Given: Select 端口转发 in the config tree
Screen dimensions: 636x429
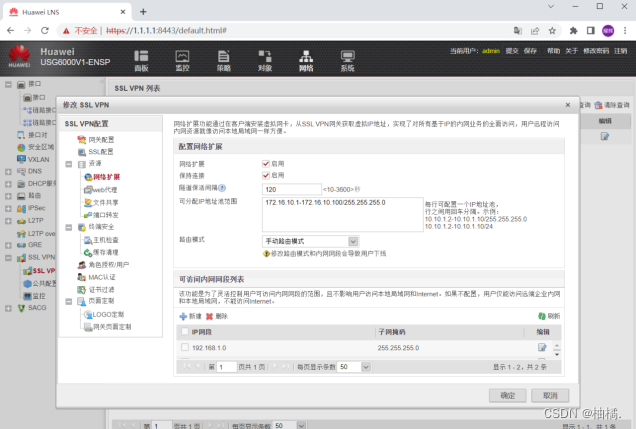Looking at the screenshot, I should [x=105, y=215].
